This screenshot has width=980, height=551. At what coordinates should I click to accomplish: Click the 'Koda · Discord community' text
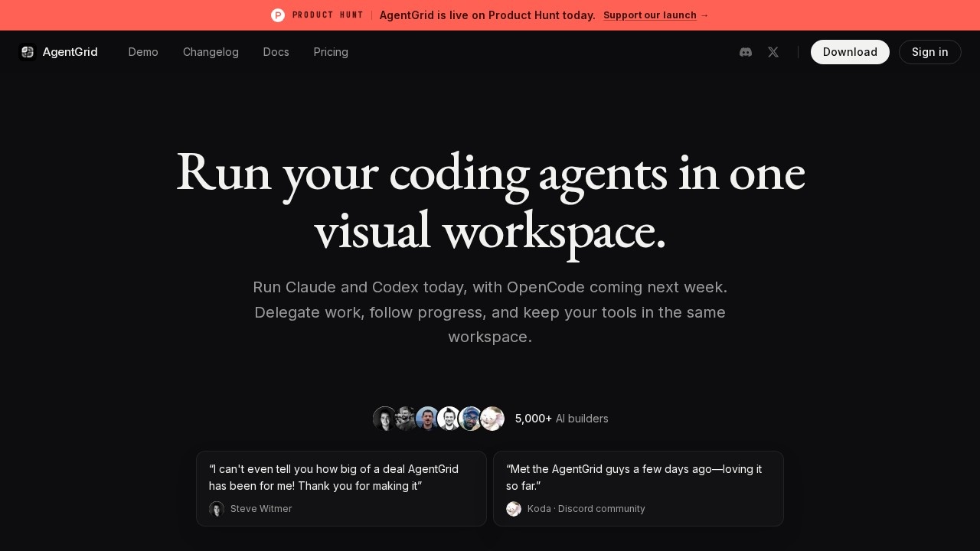click(586, 509)
